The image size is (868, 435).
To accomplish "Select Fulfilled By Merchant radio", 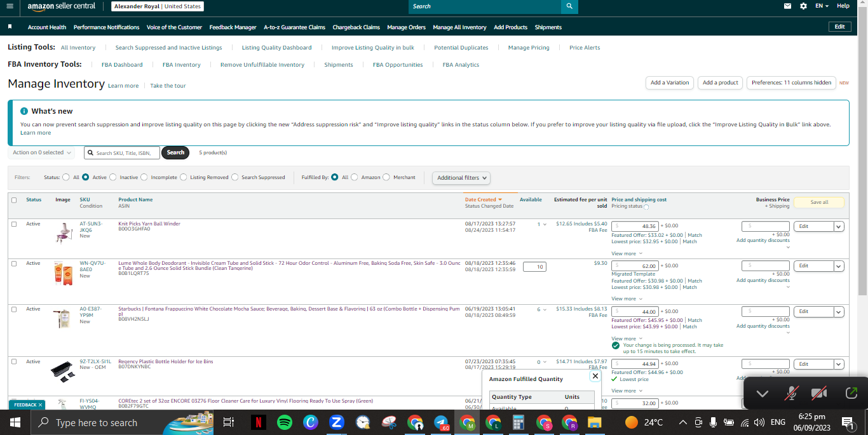I will pos(386,177).
